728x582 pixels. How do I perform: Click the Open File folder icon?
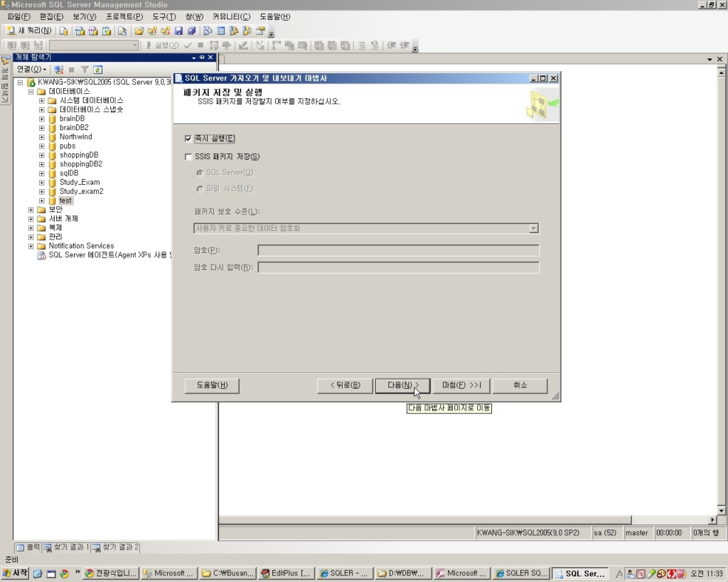[139, 31]
